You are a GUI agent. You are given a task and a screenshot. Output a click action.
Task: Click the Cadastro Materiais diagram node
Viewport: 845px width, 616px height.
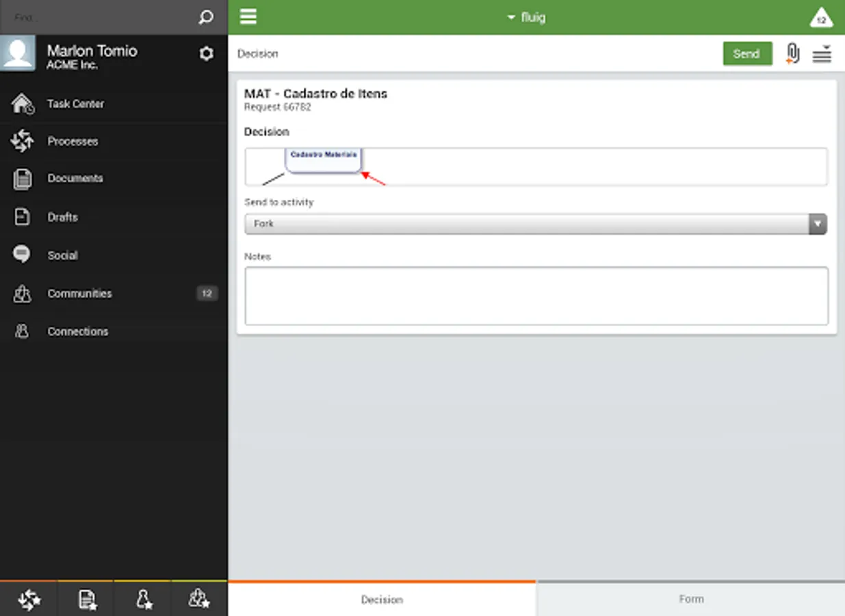click(323, 160)
